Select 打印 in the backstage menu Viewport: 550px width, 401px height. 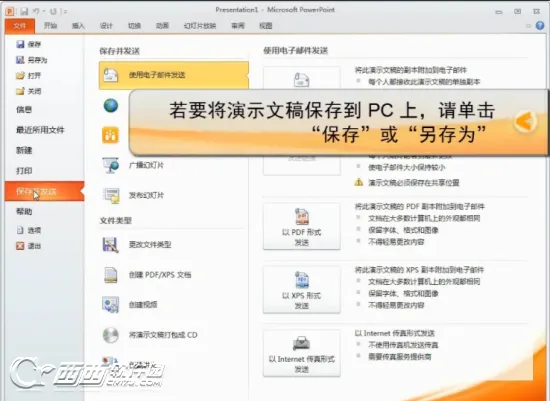(x=24, y=171)
